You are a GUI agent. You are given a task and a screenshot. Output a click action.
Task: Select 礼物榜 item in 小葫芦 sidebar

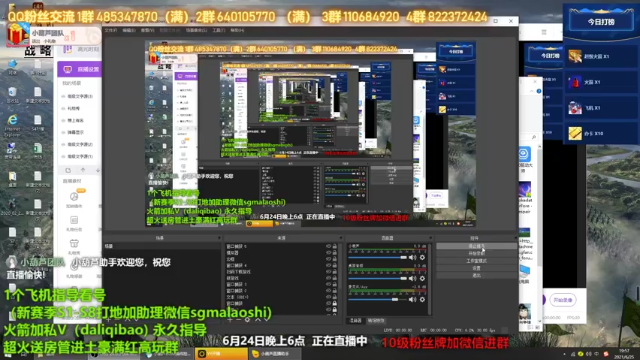pyautogui.click(x=73, y=109)
